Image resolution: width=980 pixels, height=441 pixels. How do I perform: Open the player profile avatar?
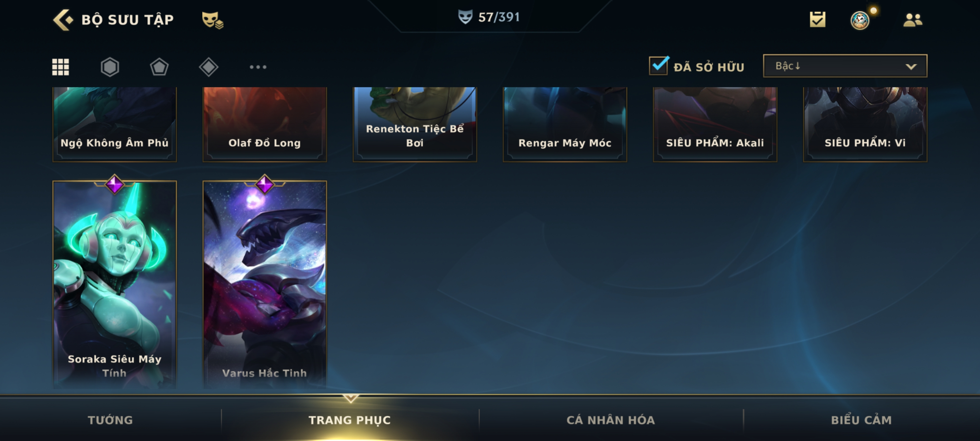[860, 20]
